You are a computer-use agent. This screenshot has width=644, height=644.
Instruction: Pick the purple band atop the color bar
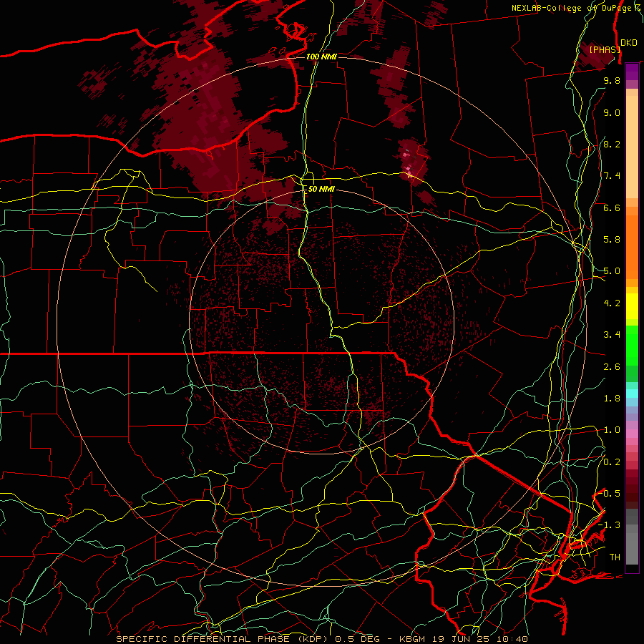pyautogui.click(x=632, y=72)
